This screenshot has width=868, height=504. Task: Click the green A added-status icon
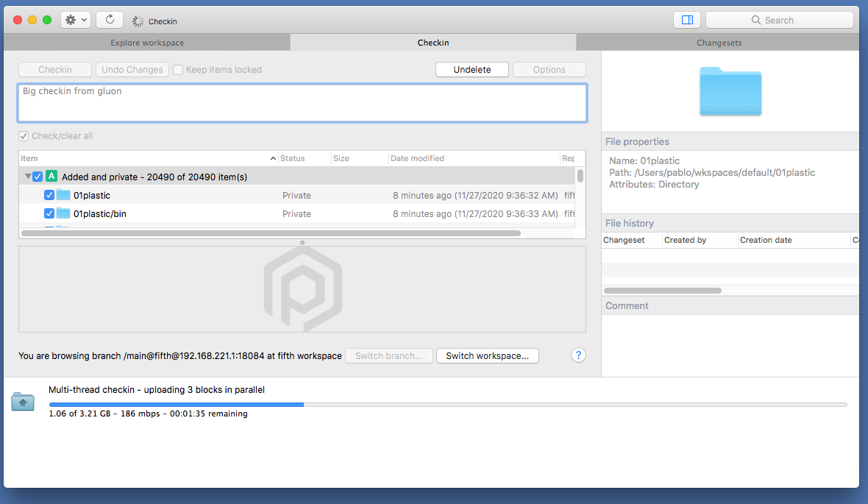(x=50, y=176)
